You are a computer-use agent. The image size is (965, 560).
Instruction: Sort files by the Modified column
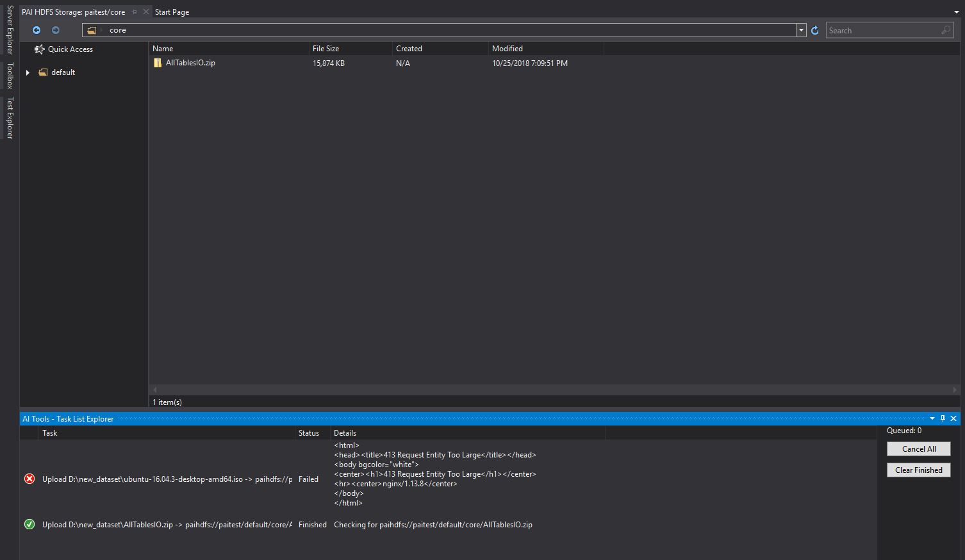(546, 49)
